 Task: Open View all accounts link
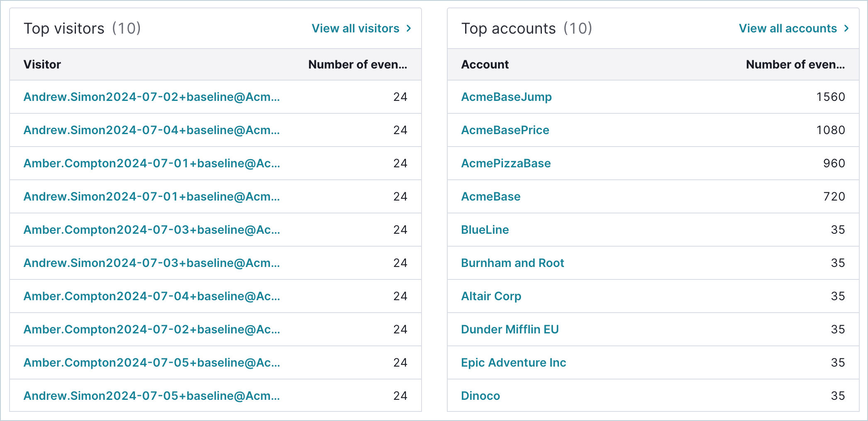788,28
